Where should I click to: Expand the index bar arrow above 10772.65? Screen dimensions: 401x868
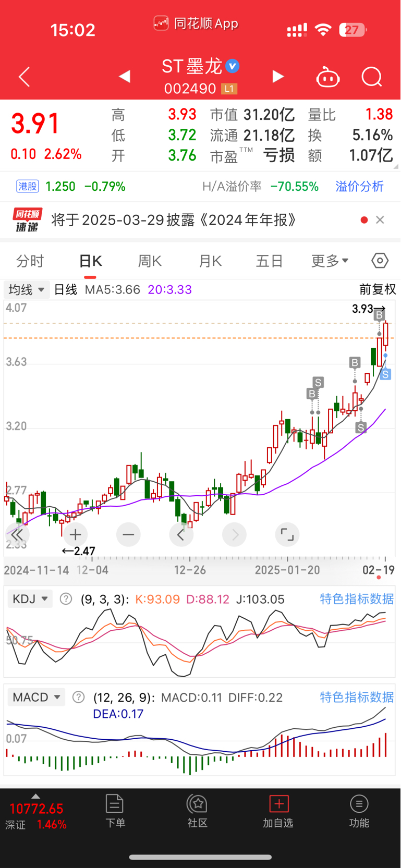coord(35,796)
